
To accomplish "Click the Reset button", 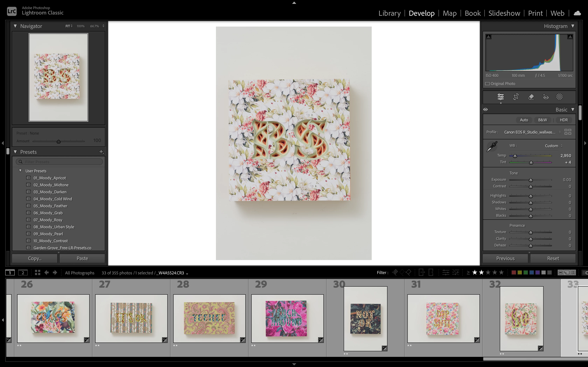I will coord(553,258).
